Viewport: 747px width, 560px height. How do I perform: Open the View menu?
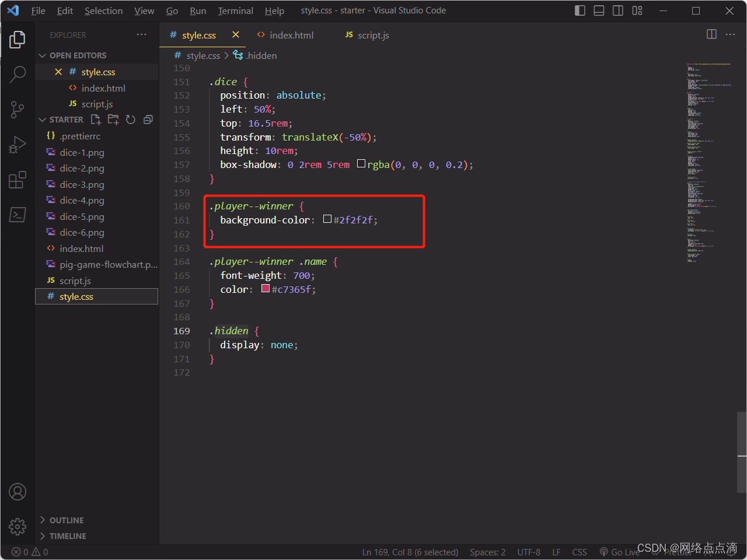click(x=144, y=10)
